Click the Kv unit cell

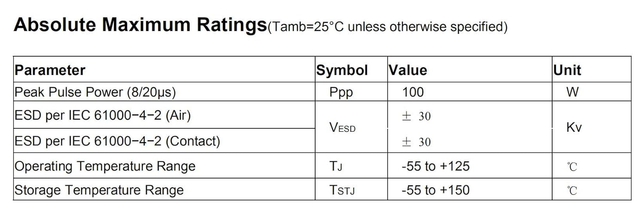coord(574,127)
